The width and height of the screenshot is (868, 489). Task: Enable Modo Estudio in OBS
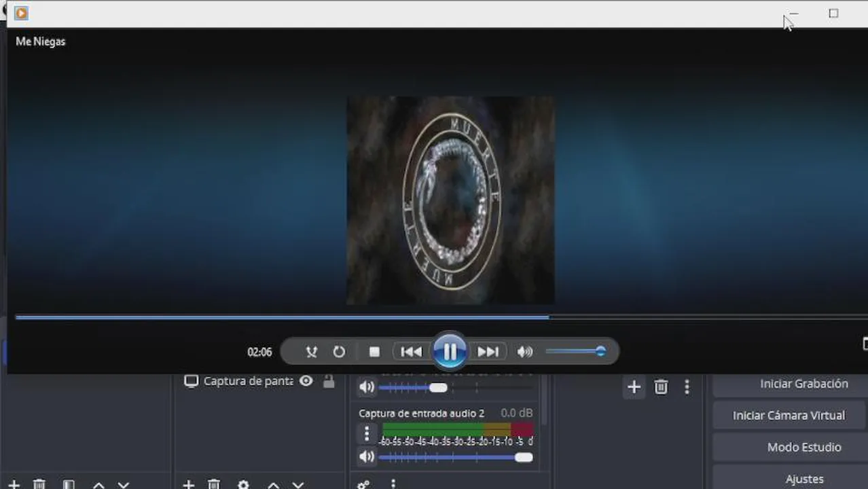coord(790,447)
